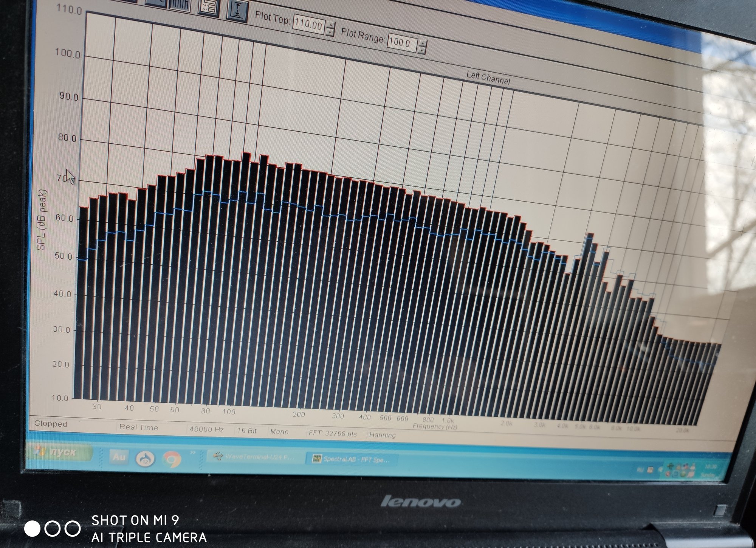
Task: Click the Plot Range value field
Action: pyautogui.click(x=401, y=43)
